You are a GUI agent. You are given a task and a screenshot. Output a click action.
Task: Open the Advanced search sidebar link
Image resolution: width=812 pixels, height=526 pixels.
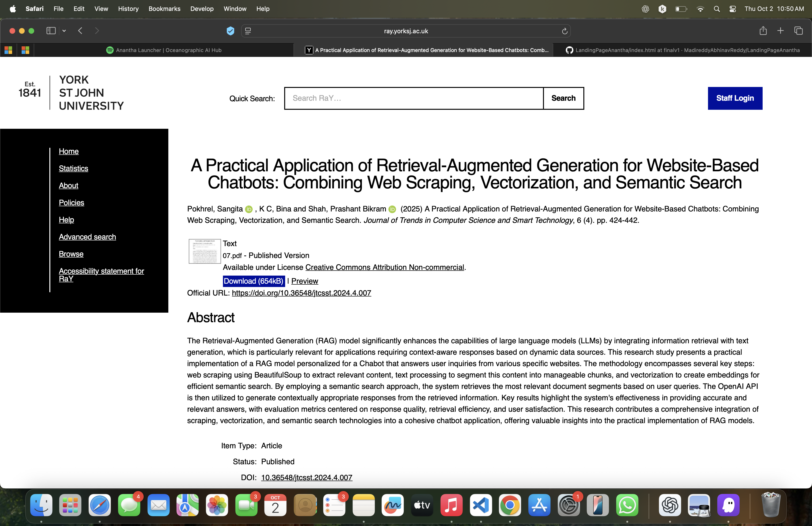click(x=87, y=237)
